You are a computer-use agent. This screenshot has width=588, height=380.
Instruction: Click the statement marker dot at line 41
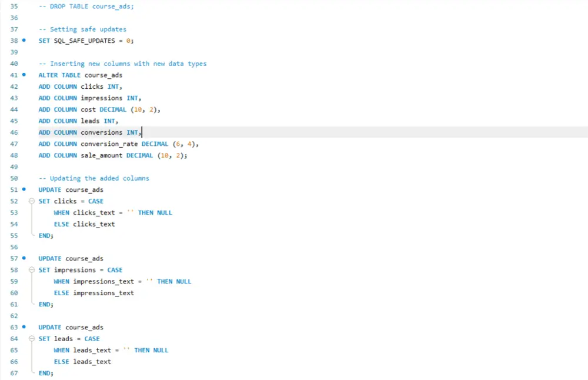(24, 75)
